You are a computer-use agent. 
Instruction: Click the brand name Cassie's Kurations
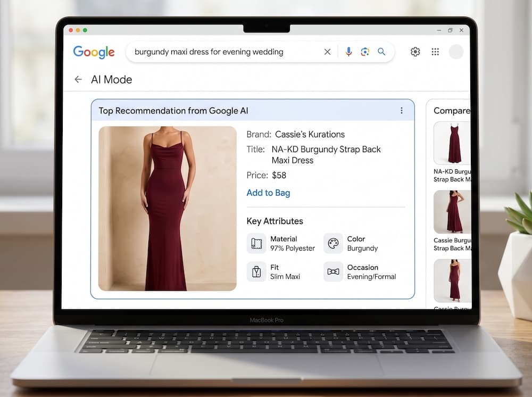[x=310, y=134]
